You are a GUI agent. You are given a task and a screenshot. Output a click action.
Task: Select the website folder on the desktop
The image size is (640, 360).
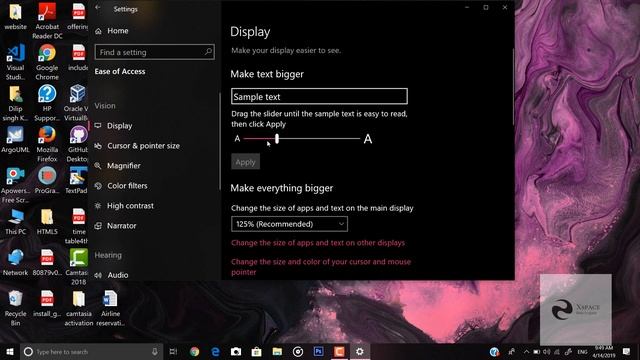[x=16, y=16]
